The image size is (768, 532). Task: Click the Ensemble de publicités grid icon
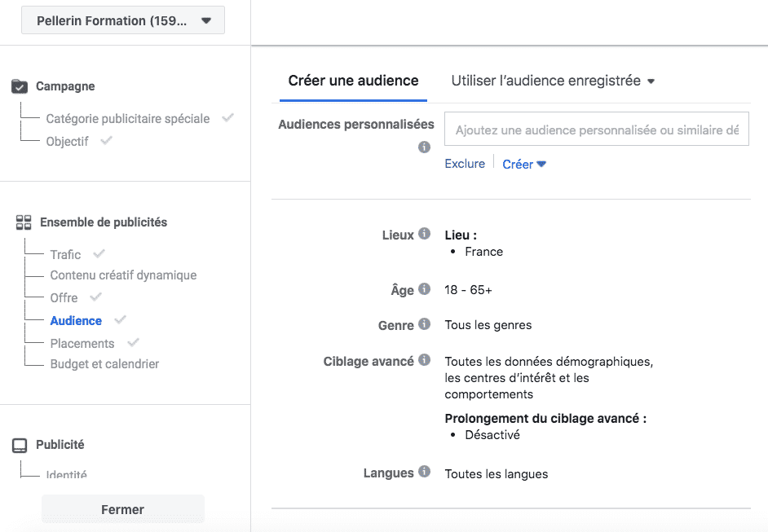coord(24,222)
